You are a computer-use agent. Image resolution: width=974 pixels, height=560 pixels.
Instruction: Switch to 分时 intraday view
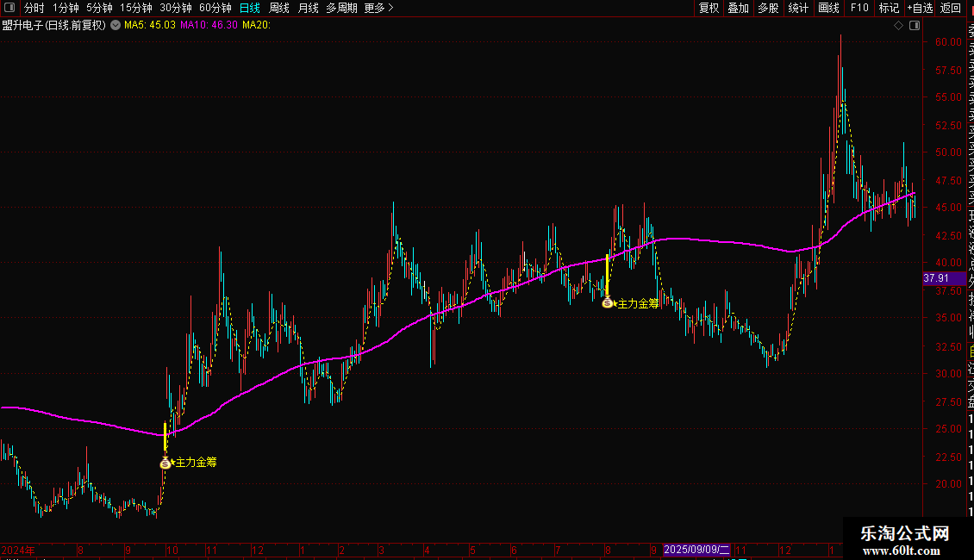(34, 8)
